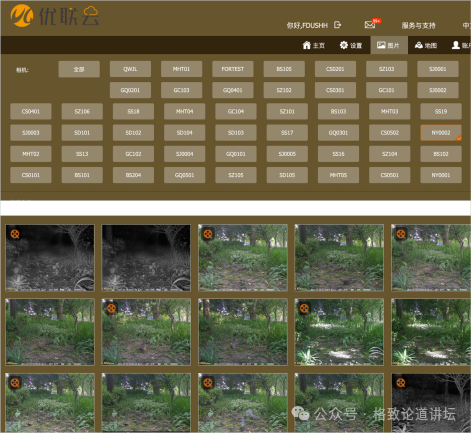Select camera MHT04
Viewport: 471px width, 433px height.
click(x=184, y=112)
